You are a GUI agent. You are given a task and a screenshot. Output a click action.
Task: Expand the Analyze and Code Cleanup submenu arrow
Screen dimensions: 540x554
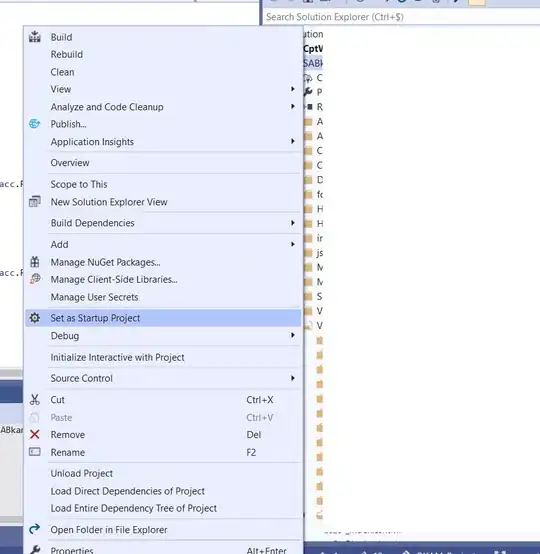[x=293, y=106]
